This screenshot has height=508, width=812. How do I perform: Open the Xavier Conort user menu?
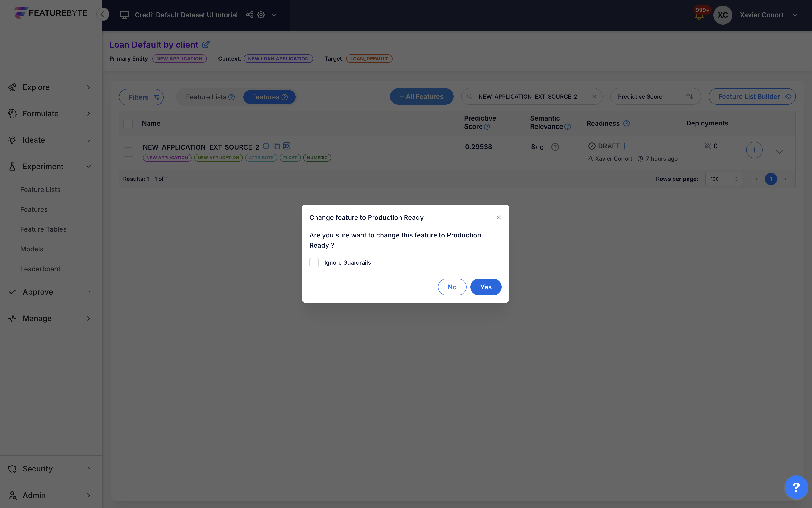pyautogui.click(x=768, y=15)
